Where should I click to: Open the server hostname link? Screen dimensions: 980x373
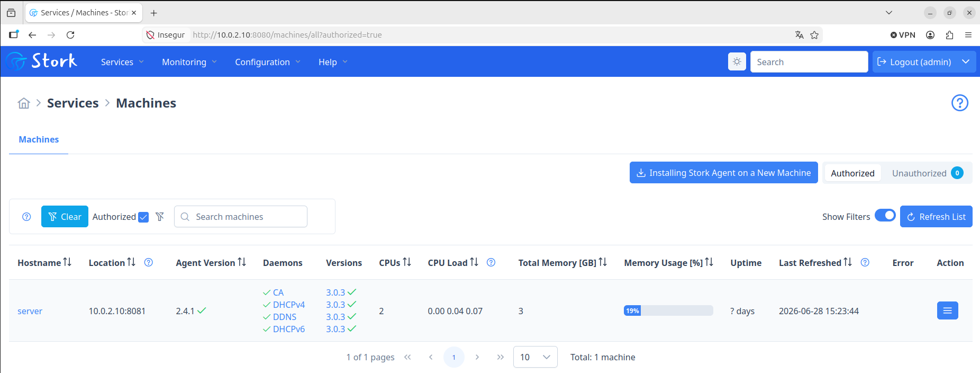pyautogui.click(x=30, y=311)
